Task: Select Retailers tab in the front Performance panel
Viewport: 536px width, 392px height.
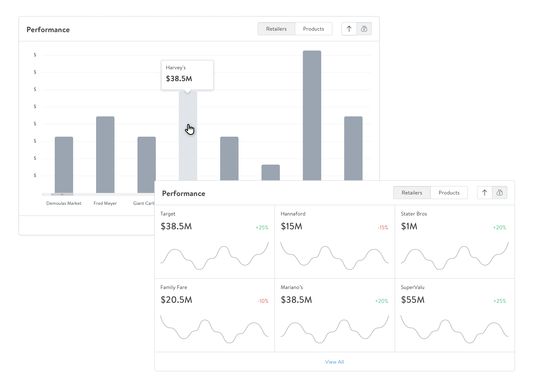Action: (x=412, y=192)
